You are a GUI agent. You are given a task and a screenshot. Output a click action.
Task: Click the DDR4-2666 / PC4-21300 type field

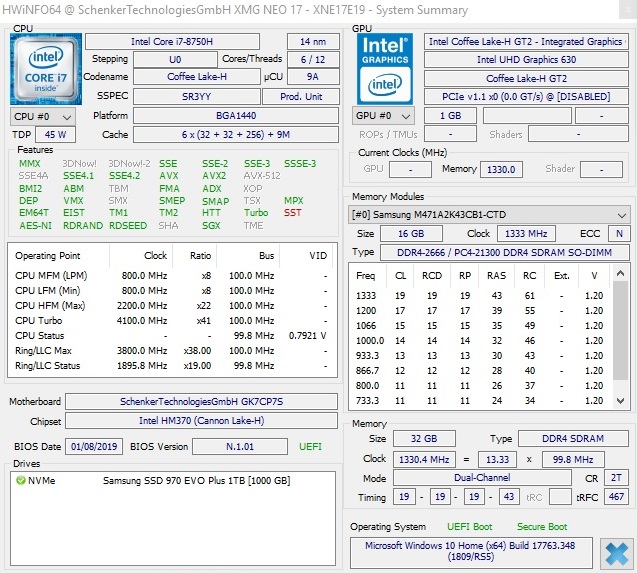[505, 252]
